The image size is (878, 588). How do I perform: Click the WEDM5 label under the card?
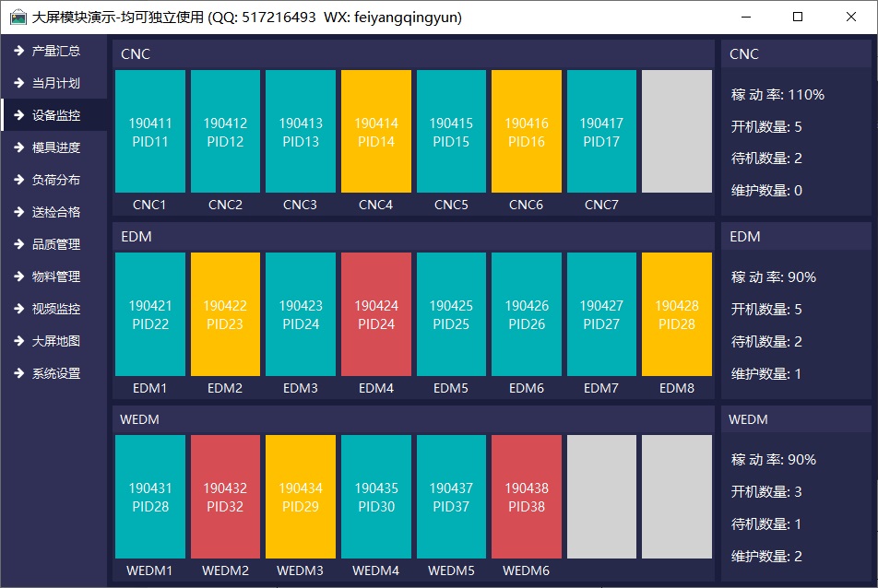click(451, 570)
